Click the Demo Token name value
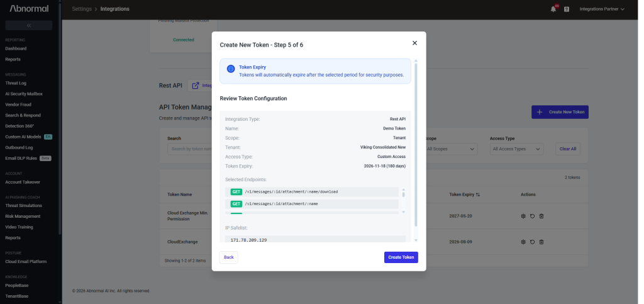644x304 pixels. click(x=394, y=128)
